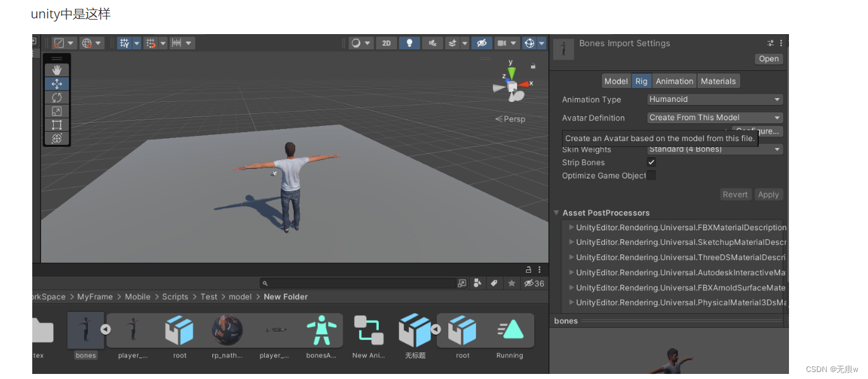
Task: Select the Scale tool
Action: pyautogui.click(x=56, y=111)
